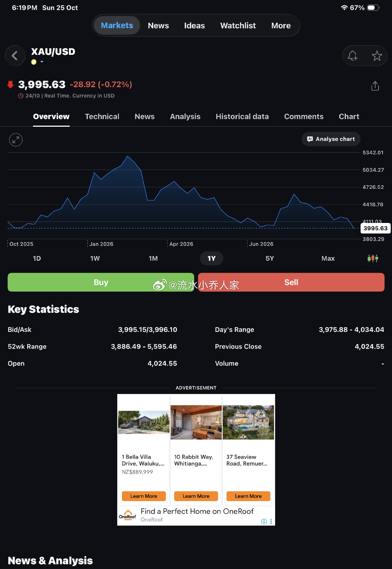Tap the green Buy button
This screenshot has width=392, height=569.
(101, 282)
